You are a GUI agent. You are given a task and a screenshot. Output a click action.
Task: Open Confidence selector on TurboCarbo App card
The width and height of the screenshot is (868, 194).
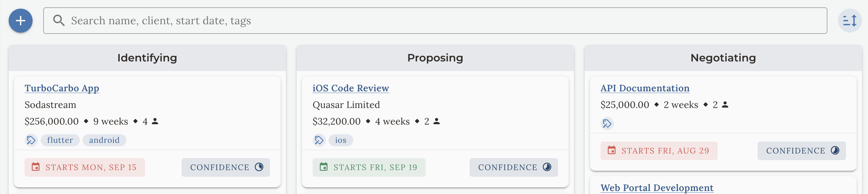pos(225,167)
